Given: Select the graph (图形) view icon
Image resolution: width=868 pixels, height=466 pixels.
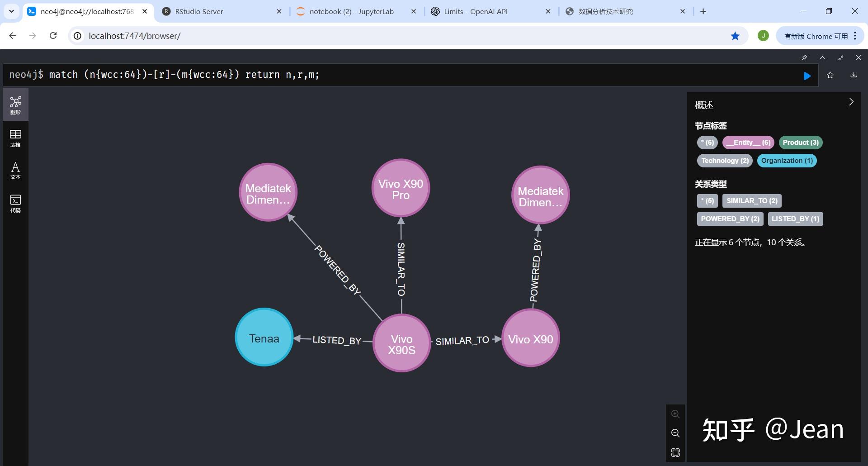Looking at the screenshot, I should (15, 104).
